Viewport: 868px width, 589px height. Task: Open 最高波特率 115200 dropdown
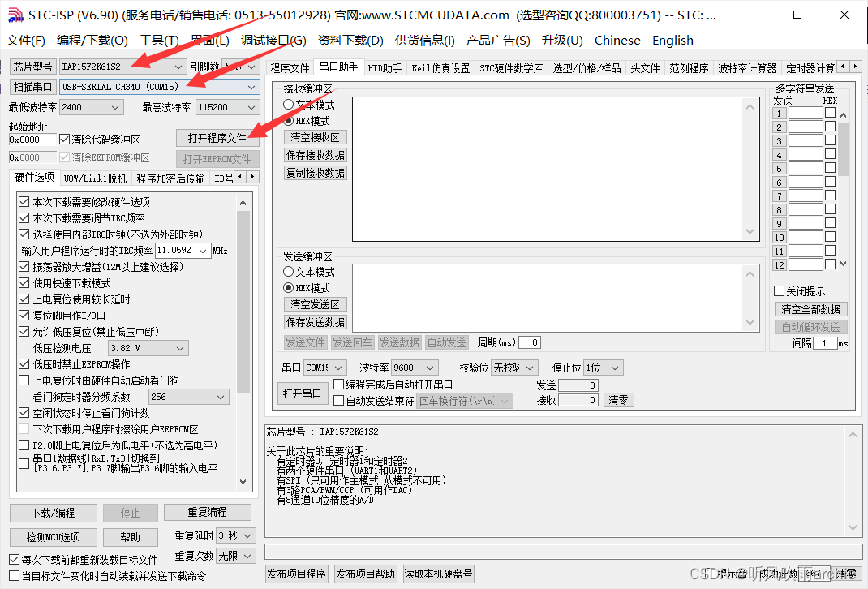(x=227, y=107)
